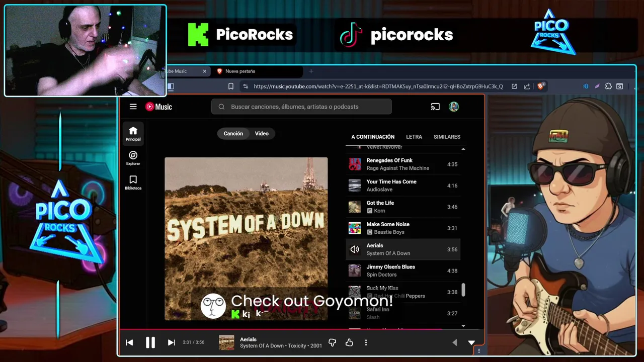Viewport: 644px width, 362px height.
Task: Play Your Time Has Come from queue
Action: click(403, 186)
